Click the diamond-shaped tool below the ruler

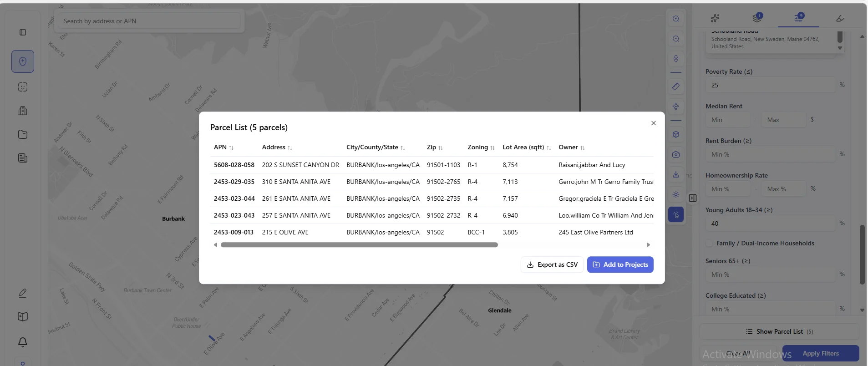pyautogui.click(x=676, y=107)
